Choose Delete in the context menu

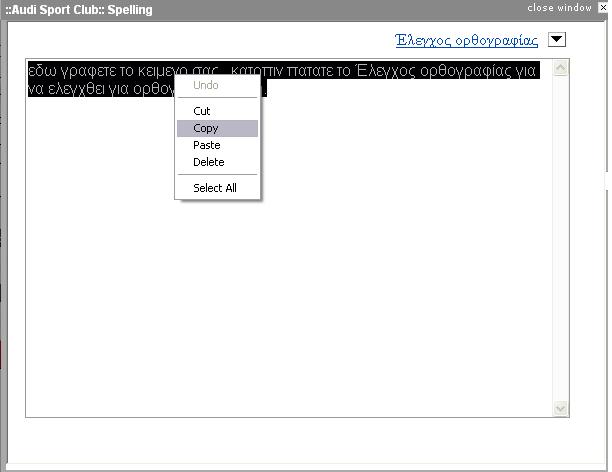(209, 162)
